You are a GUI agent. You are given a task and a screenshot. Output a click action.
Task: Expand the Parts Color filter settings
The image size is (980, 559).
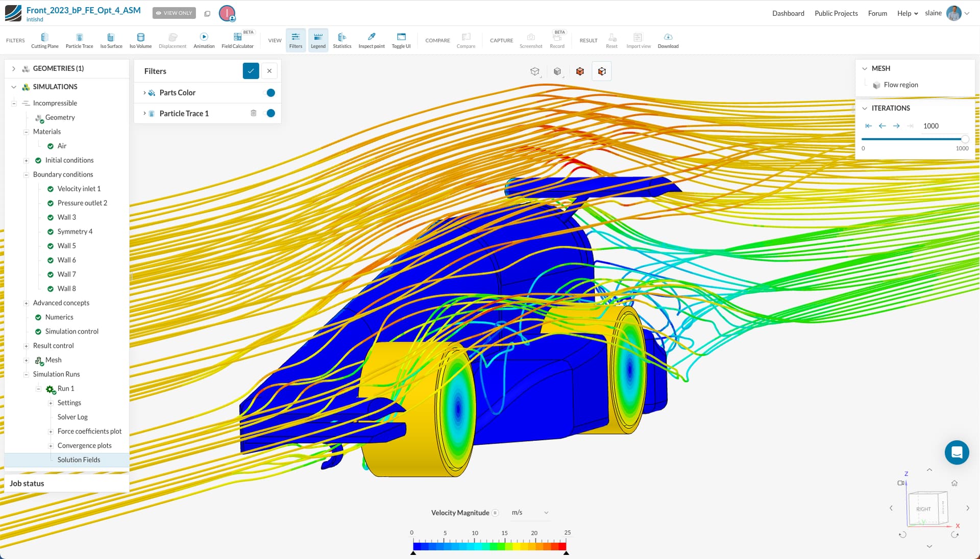(144, 93)
